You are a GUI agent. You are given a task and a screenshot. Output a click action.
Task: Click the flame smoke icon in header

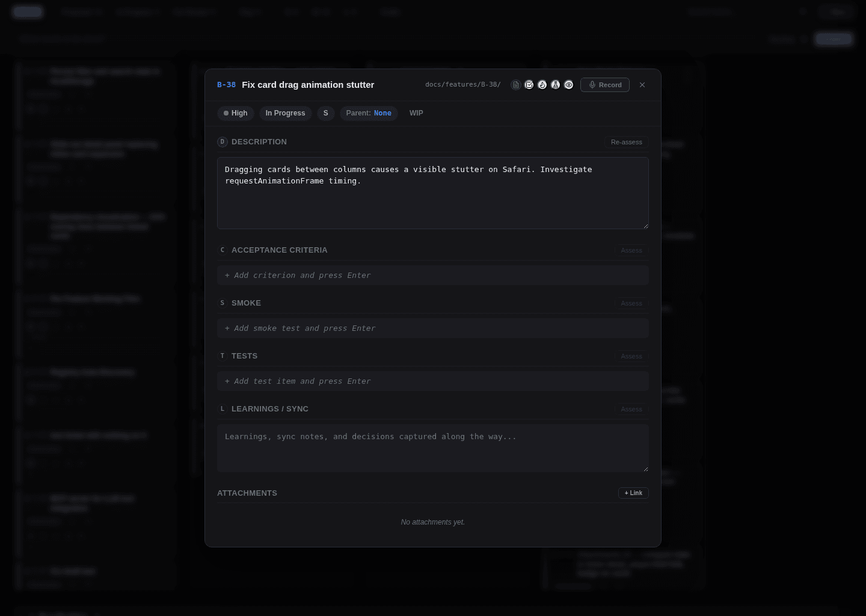[x=542, y=85]
